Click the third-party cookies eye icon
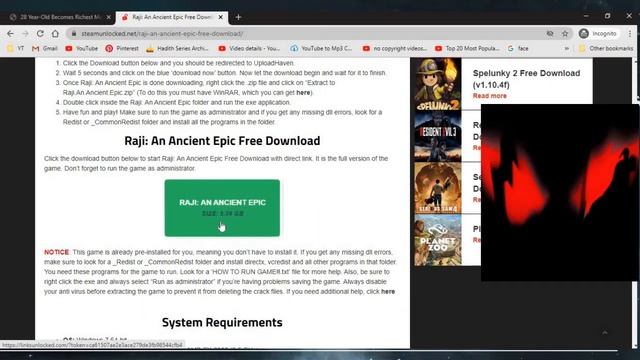This screenshot has width=640, height=360. click(550, 33)
